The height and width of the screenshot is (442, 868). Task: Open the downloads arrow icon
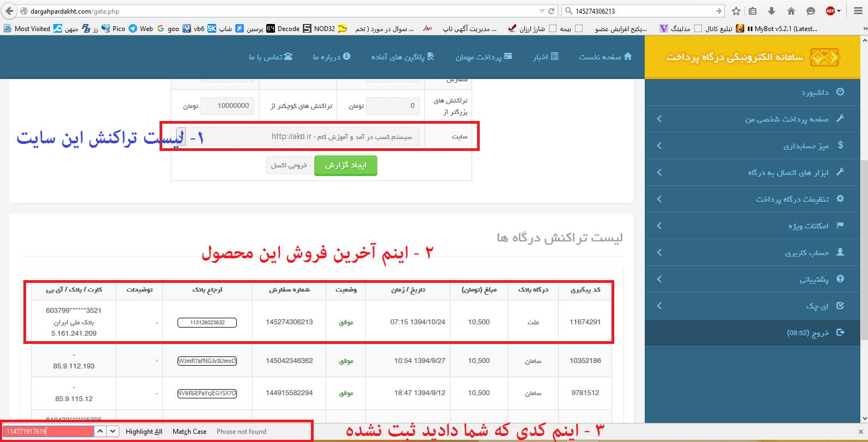pos(772,11)
